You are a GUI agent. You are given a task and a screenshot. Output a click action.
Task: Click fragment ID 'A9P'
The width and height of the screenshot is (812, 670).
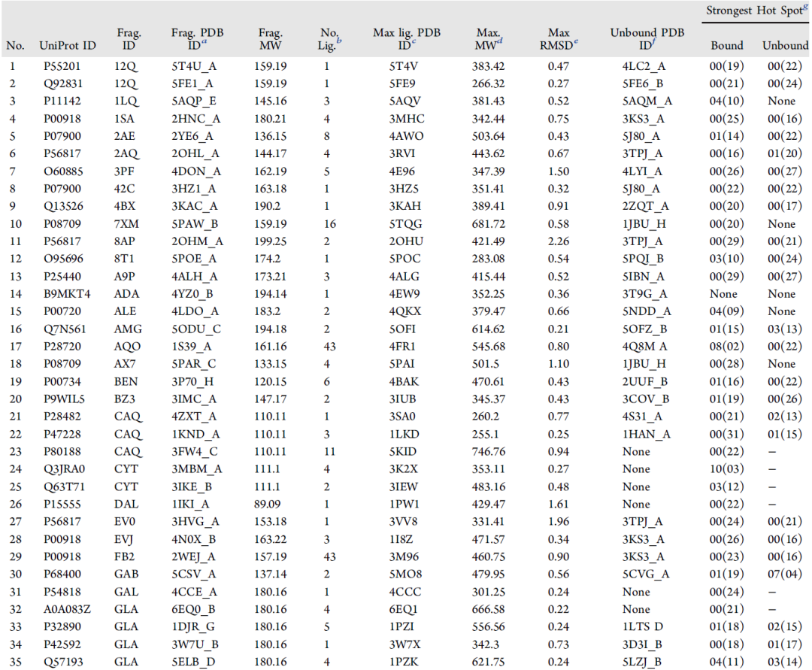pyautogui.click(x=124, y=277)
